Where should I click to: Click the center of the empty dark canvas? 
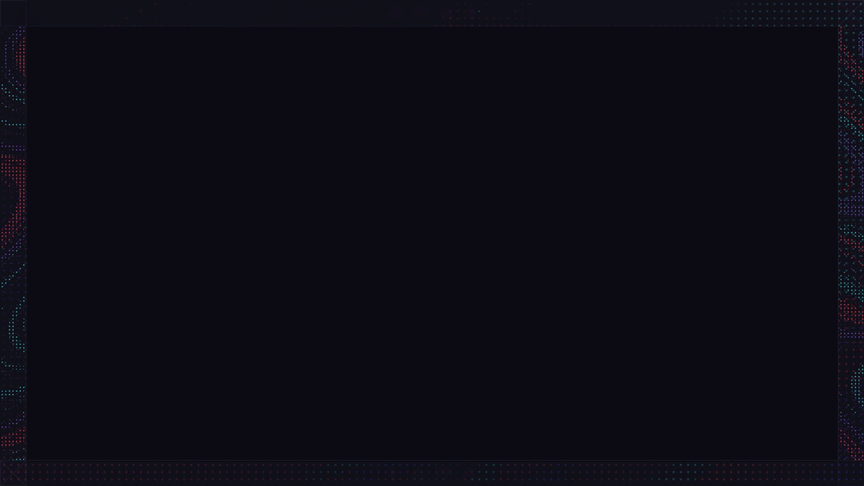pyautogui.click(x=432, y=243)
